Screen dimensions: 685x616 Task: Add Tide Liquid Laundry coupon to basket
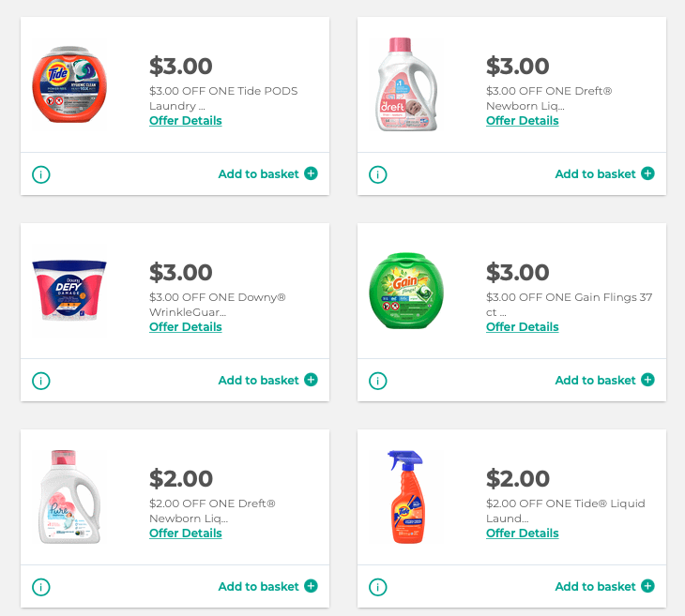coord(604,586)
